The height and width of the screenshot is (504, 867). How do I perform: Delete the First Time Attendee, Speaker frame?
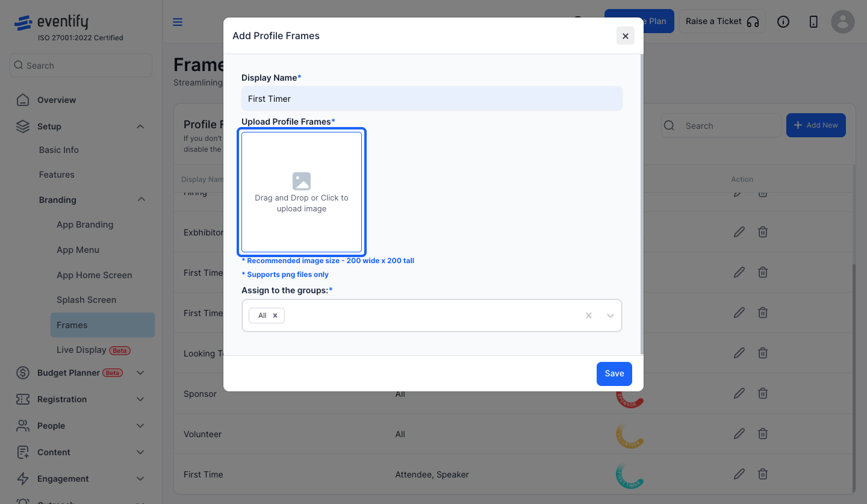tap(763, 474)
